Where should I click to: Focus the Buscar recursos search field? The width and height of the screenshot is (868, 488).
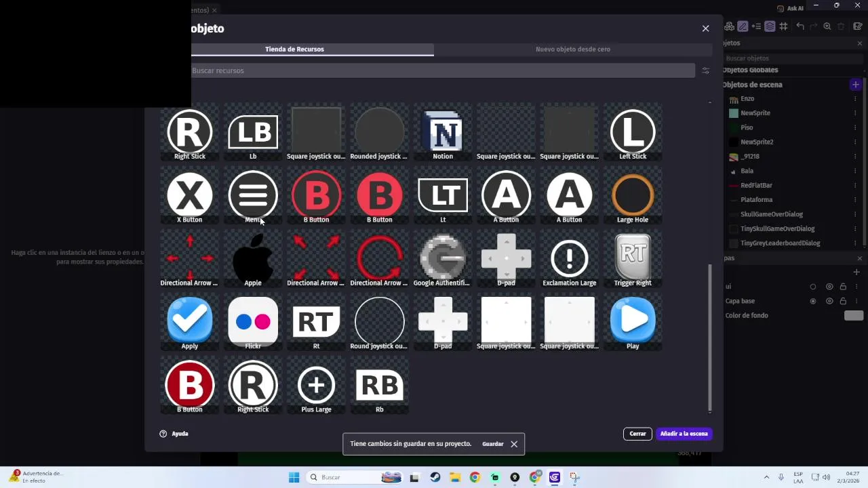point(442,70)
